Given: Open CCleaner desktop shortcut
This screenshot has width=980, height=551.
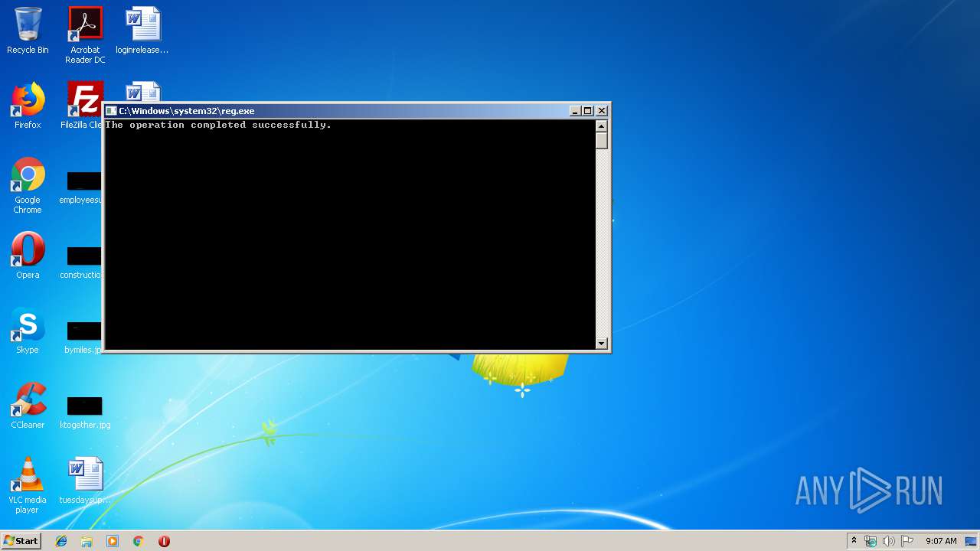Looking at the screenshot, I should pyautogui.click(x=28, y=406).
